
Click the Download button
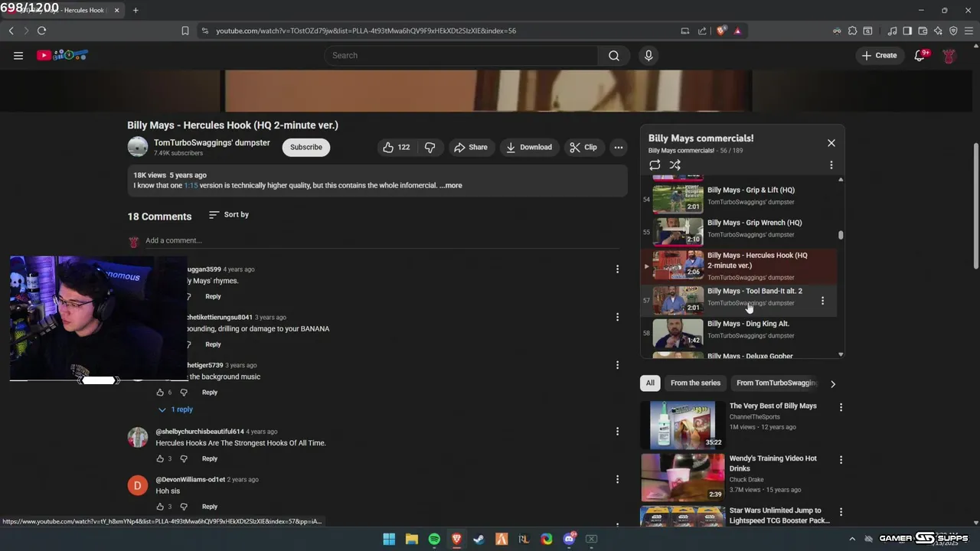[529, 147]
